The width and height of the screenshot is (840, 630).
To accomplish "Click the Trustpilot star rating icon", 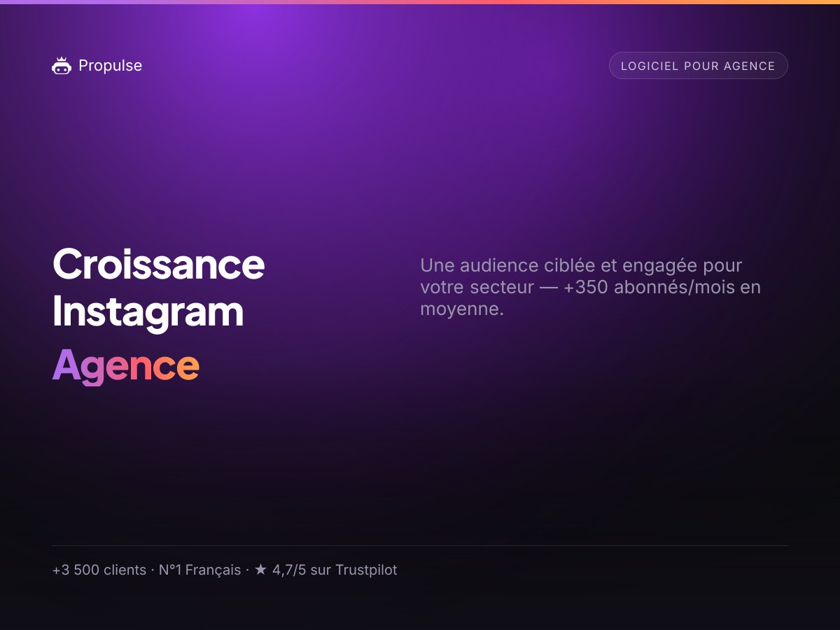I will (260, 570).
